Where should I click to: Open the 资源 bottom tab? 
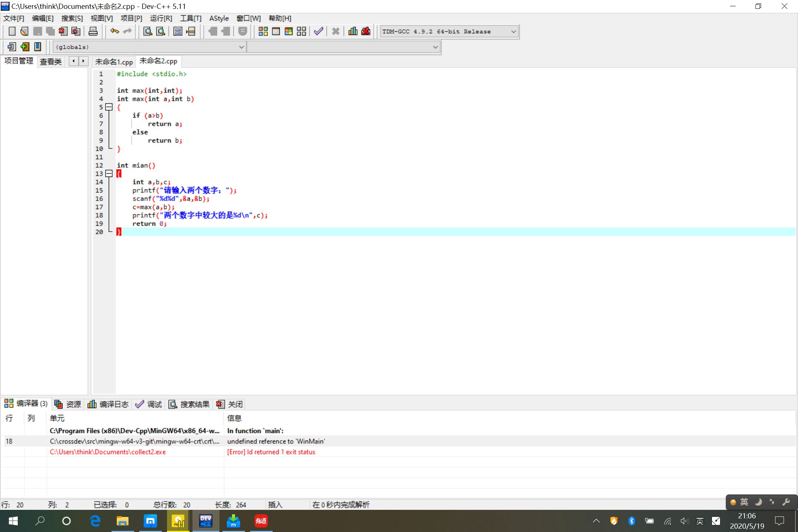coord(68,404)
